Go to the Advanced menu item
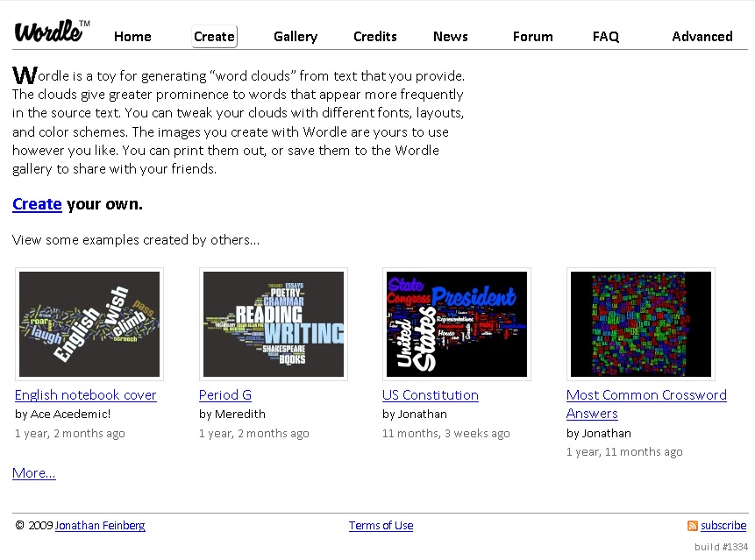 tap(702, 37)
